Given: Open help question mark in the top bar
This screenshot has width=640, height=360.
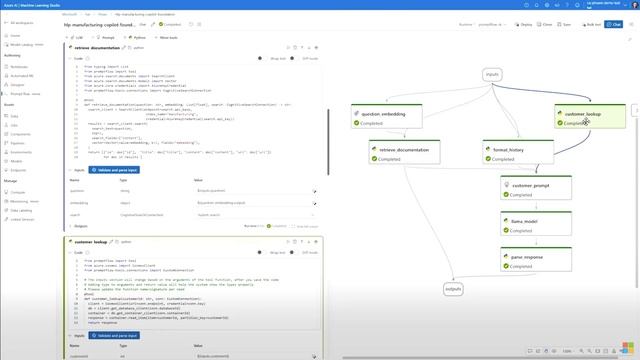Looking at the screenshot, I should click(567, 5).
